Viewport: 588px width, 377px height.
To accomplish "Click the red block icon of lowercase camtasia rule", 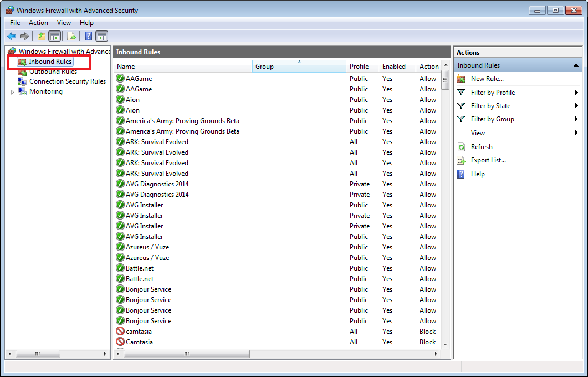I will point(120,331).
